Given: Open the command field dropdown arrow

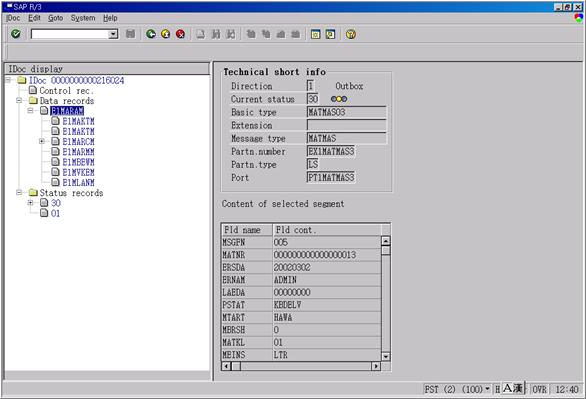Looking at the screenshot, I should [113, 34].
